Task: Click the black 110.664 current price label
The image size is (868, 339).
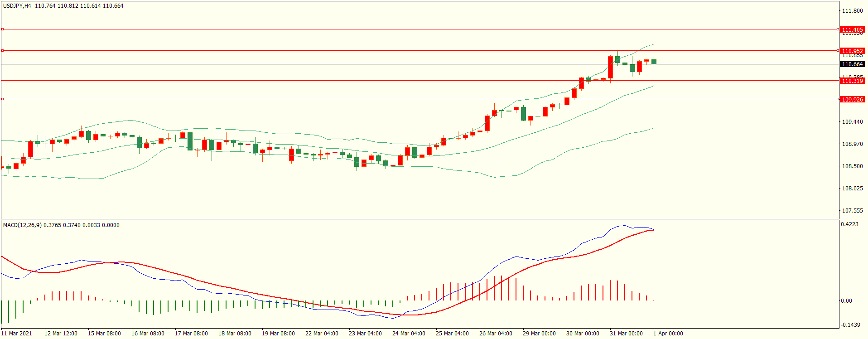Action: 853,64
